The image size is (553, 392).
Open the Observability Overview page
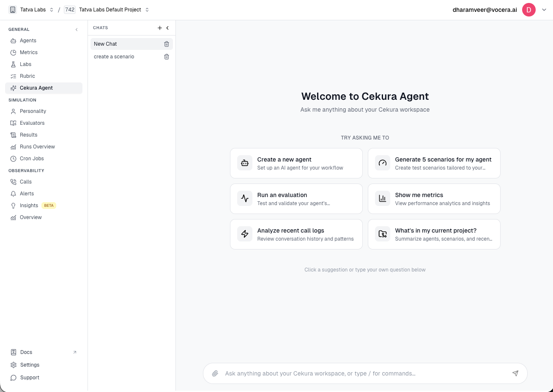44,217
